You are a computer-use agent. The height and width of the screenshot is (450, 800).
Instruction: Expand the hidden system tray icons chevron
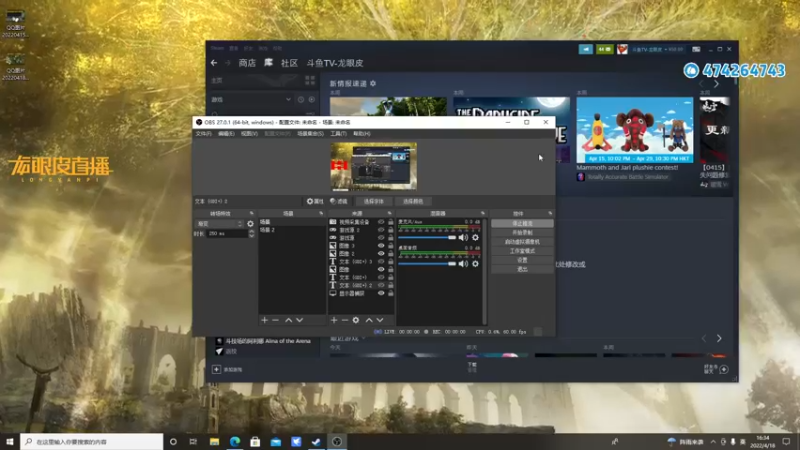(x=713, y=442)
